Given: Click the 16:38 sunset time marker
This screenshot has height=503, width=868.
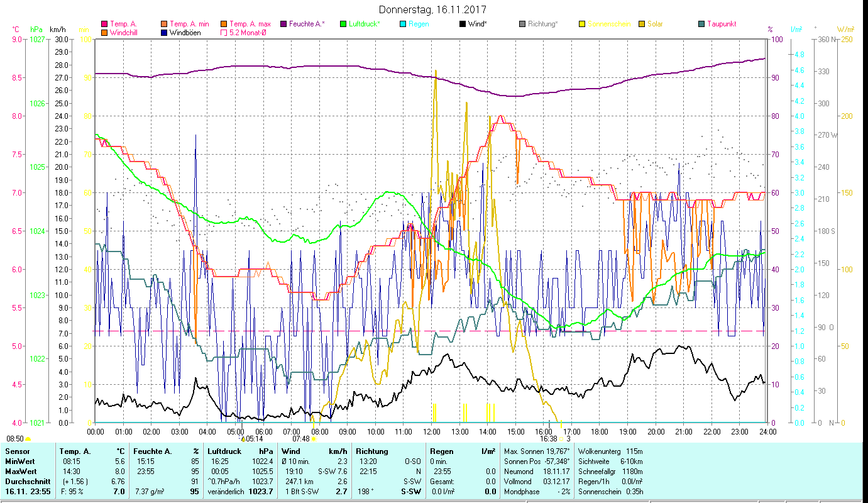Looking at the screenshot, I should coord(548,439).
